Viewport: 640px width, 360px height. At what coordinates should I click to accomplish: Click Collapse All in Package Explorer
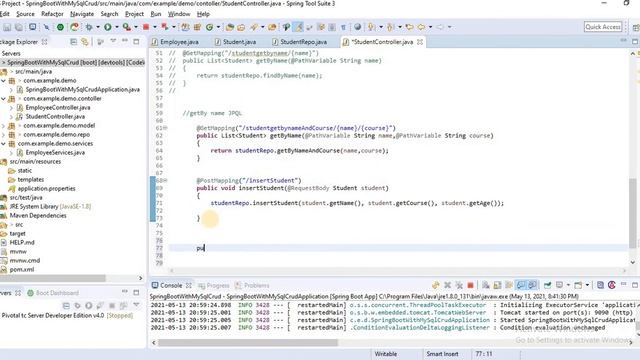click(x=73, y=42)
